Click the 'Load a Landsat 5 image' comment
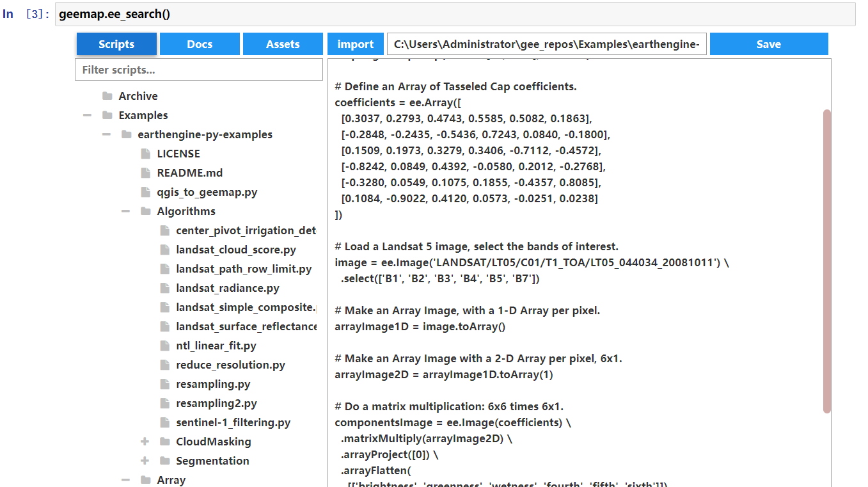 (477, 246)
